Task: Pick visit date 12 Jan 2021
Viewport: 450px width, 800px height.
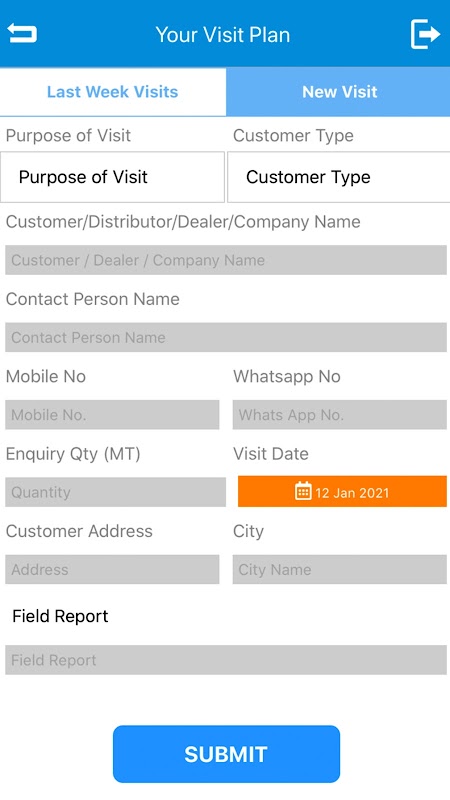Action: (x=342, y=491)
